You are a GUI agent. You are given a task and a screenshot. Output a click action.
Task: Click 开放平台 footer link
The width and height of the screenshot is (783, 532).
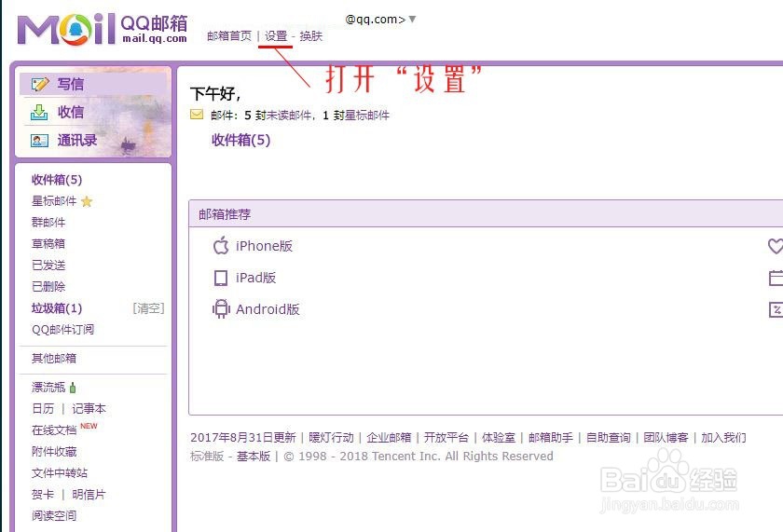point(446,438)
